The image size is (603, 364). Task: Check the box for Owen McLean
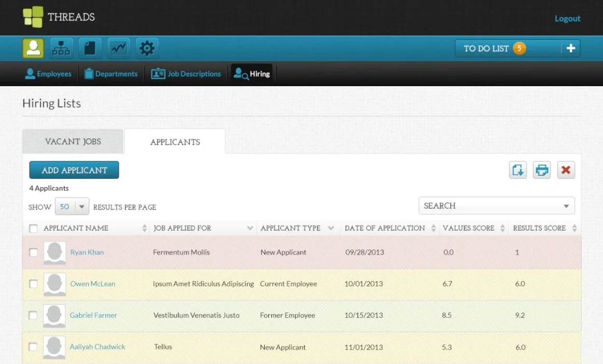tap(33, 284)
